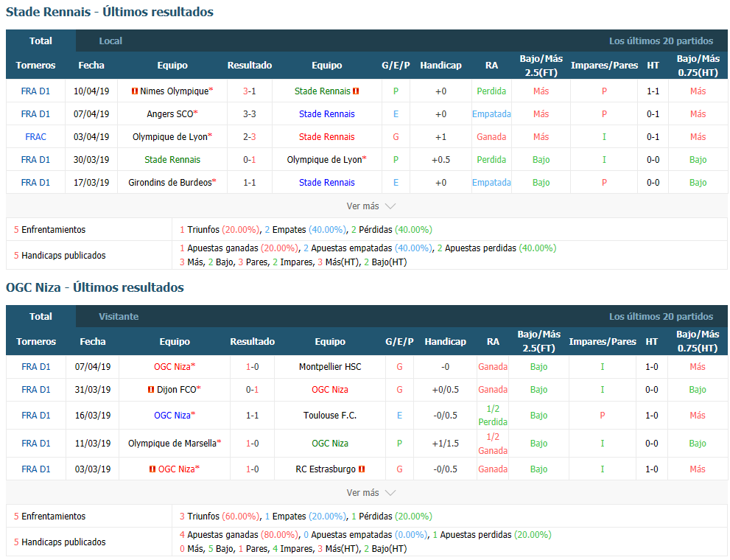Open Nimes Olympique team link
The width and height of the screenshot is (730, 560).
click(x=174, y=91)
